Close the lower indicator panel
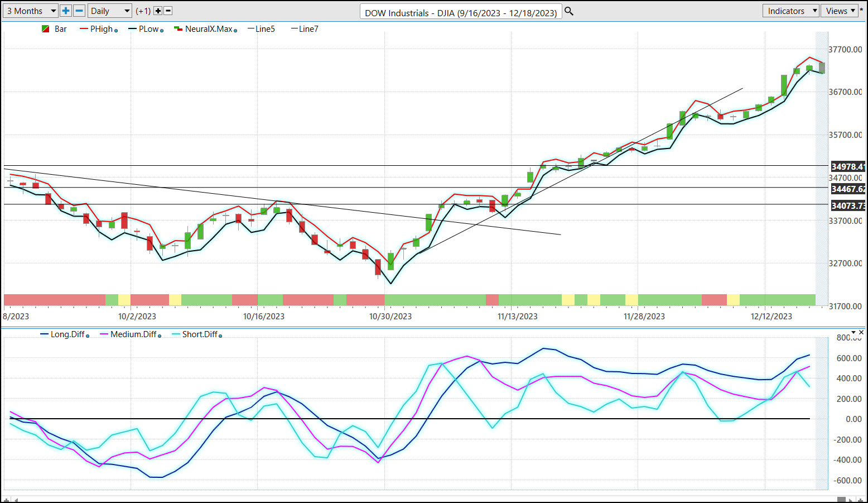 click(861, 332)
